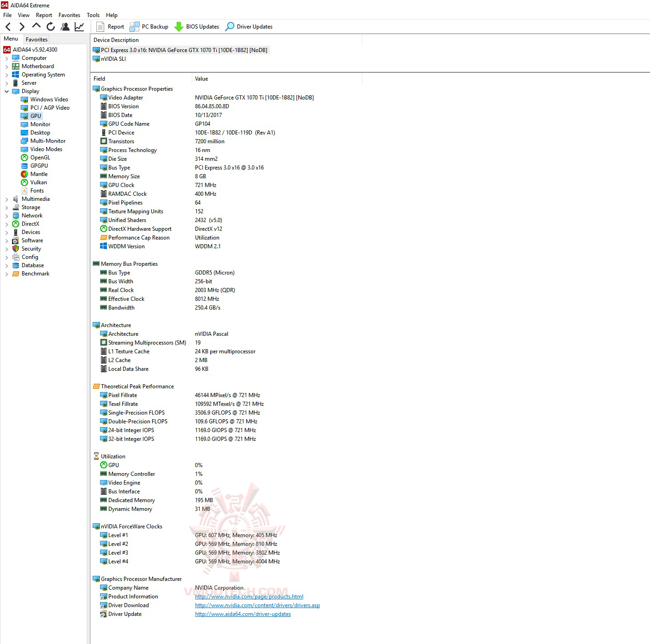The width and height of the screenshot is (650, 644).
Task: Open the Favorites menu
Action: [x=69, y=15]
